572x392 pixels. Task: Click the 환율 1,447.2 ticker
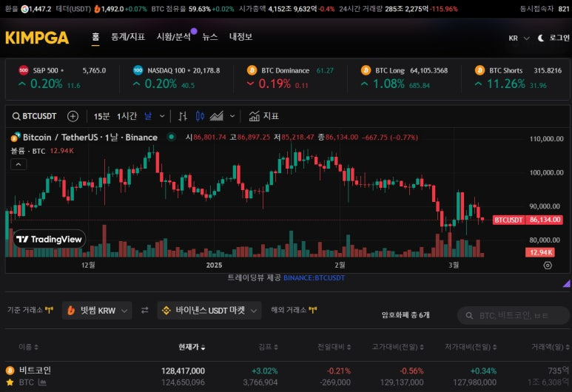point(28,9)
